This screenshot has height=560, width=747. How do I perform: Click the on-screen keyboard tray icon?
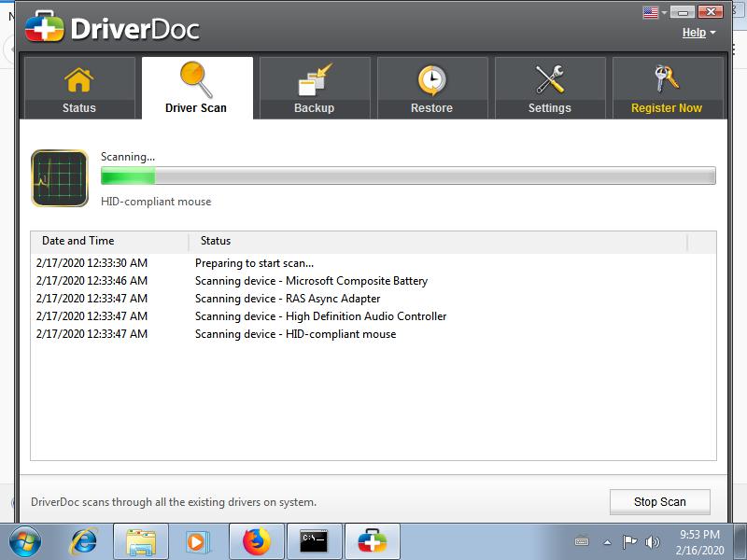582,542
